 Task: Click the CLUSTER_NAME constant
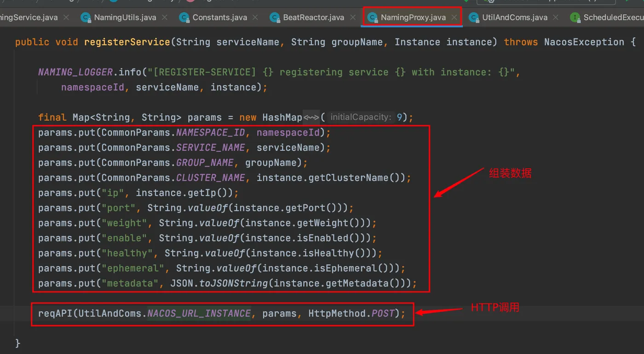pyautogui.click(x=211, y=178)
